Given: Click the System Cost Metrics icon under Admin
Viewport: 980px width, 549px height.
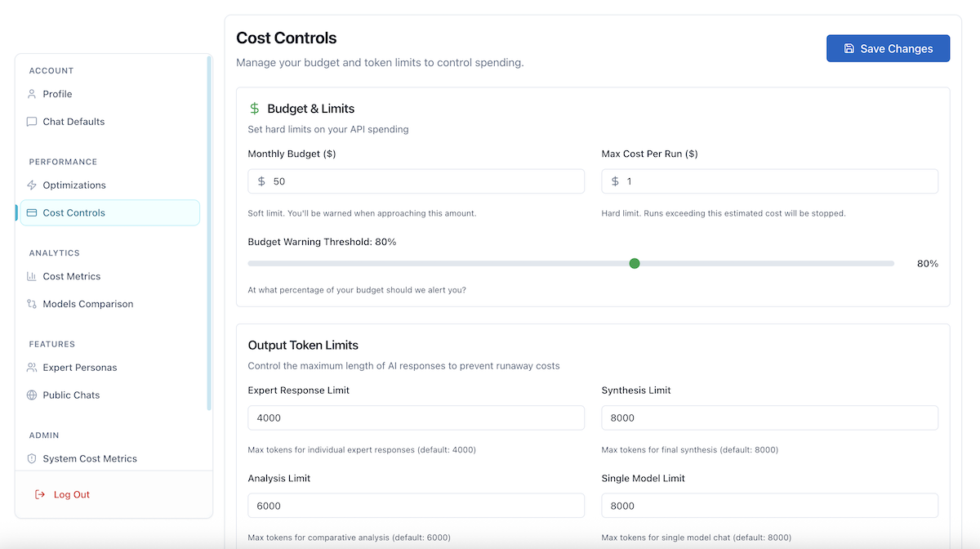Looking at the screenshot, I should [30, 458].
